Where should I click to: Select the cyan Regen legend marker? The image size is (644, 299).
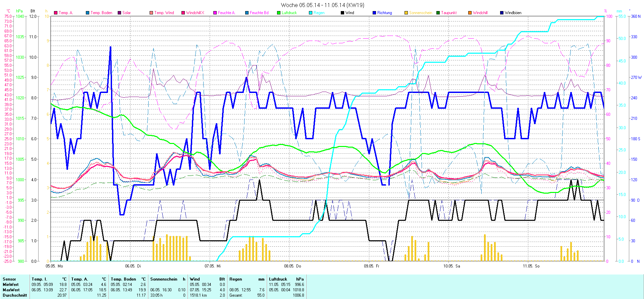click(311, 13)
